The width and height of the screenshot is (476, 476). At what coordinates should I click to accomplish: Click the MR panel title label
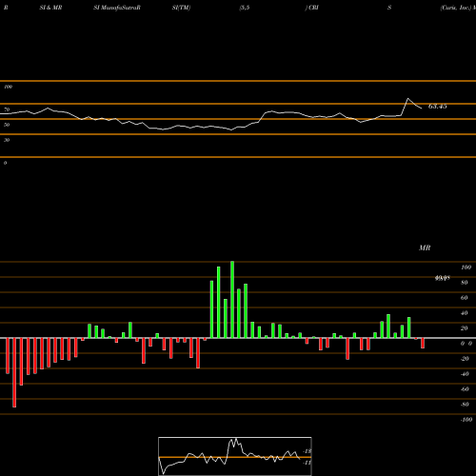(425, 248)
